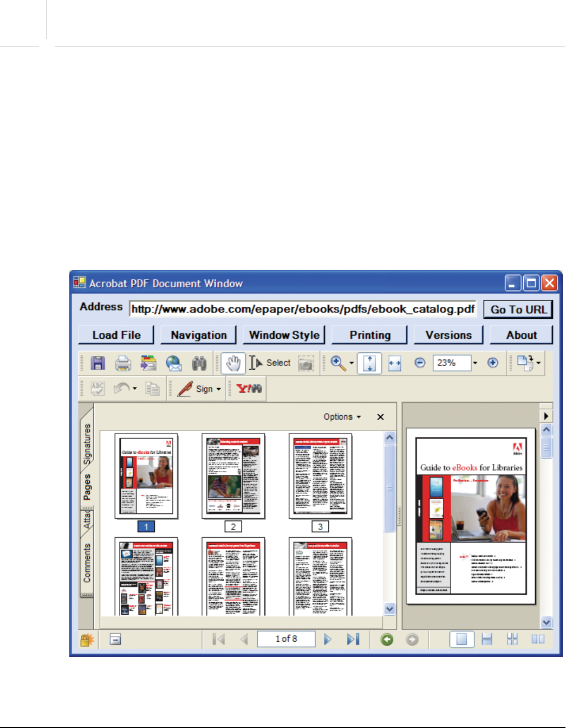Click the Email globe envelope icon
Viewport: 566px width, 728px height.
pyautogui.click(x=174, y=363)
